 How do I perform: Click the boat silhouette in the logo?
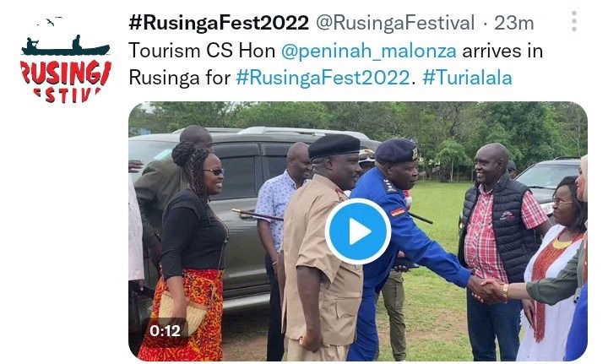coord(66,47)
